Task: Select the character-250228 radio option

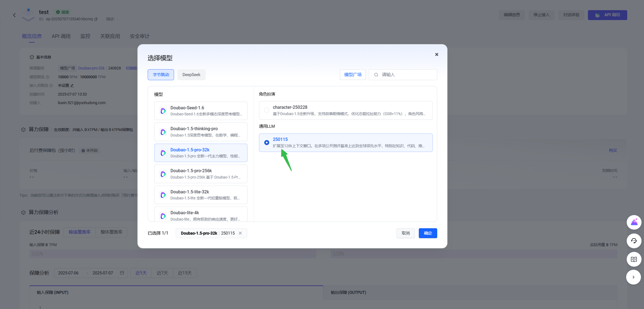Action: (267, 110)
